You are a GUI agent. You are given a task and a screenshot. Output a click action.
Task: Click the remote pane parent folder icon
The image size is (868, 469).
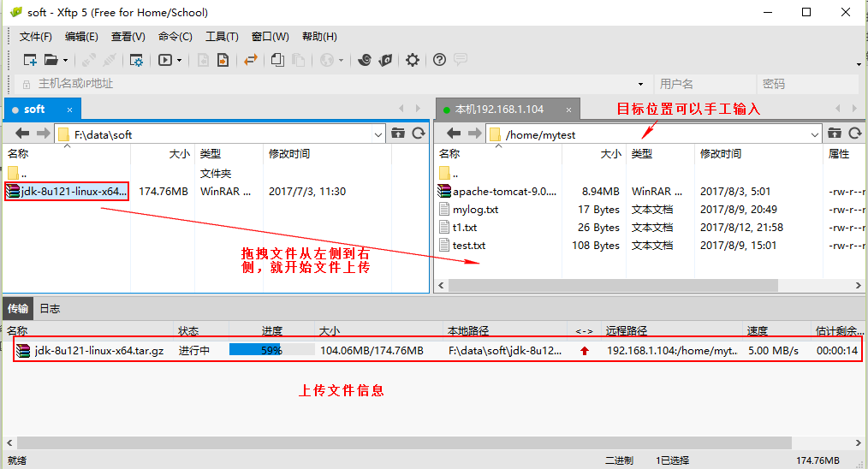835,134
